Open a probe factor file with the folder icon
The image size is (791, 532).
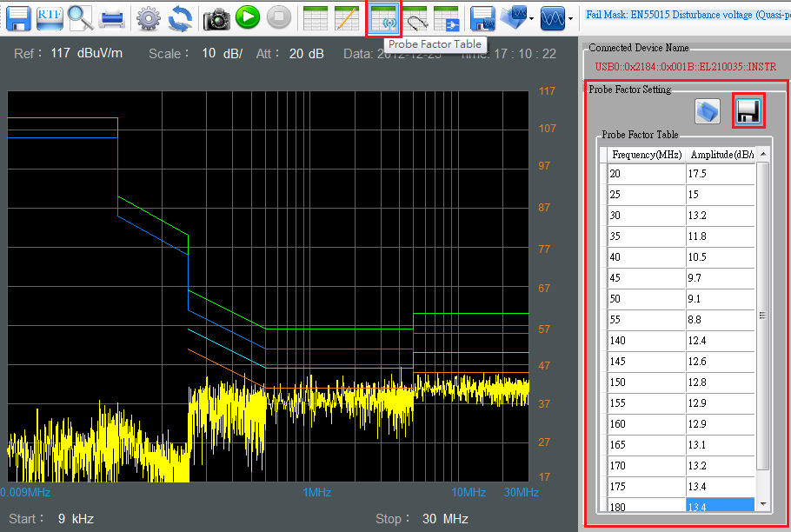tap(708, 111)
